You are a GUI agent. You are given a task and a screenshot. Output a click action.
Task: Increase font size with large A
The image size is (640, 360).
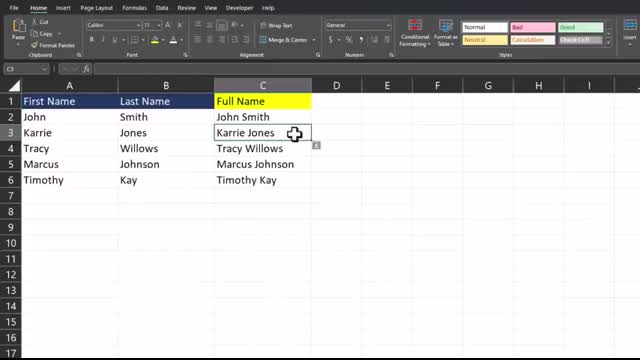(x=168, y=25)
